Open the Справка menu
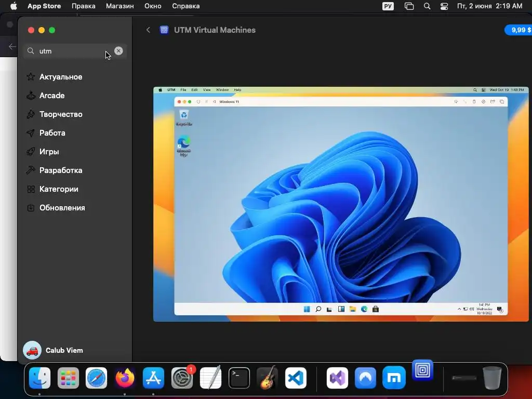The width and height of the screenshot is (532, 399). point(185,6)
